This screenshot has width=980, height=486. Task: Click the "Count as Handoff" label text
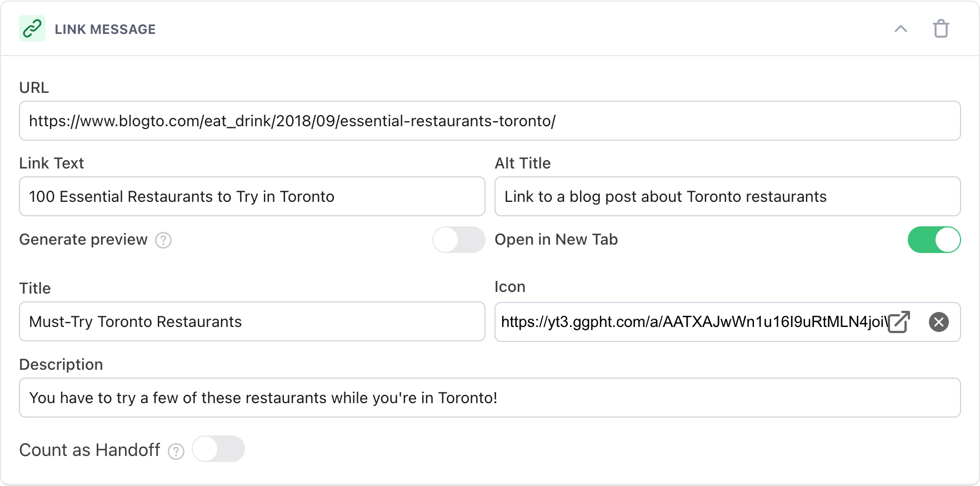click(89, 450)
